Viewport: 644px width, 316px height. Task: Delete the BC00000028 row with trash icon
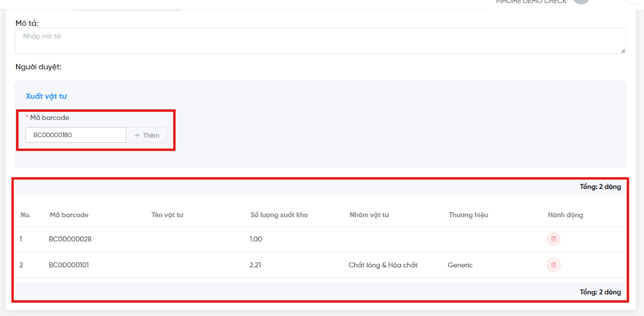click(553, 239)
